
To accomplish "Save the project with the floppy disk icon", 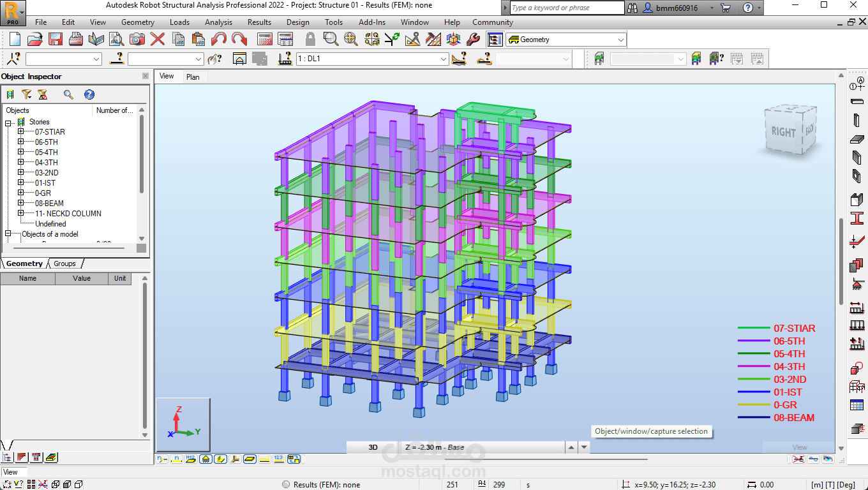I will point(56,40).
